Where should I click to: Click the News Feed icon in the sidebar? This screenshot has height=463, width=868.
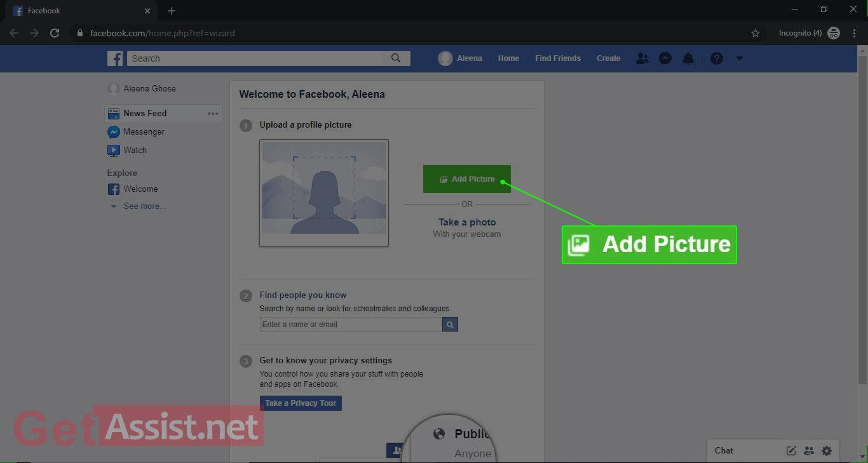(x=114, y=114)
